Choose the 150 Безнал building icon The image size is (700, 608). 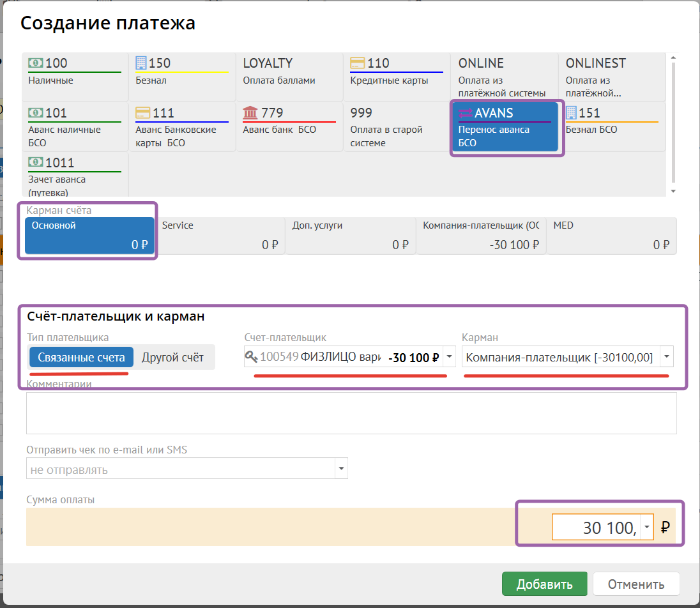click(141, 63)
